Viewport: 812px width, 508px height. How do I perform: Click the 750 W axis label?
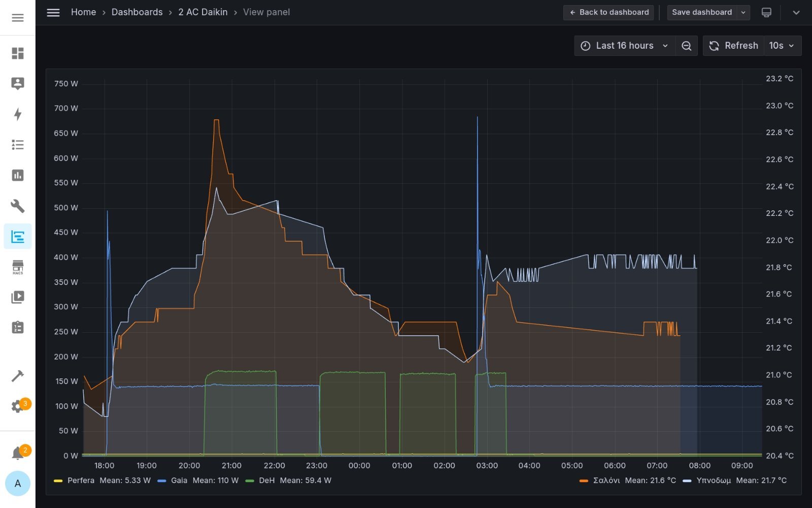[x=66, y=84]
